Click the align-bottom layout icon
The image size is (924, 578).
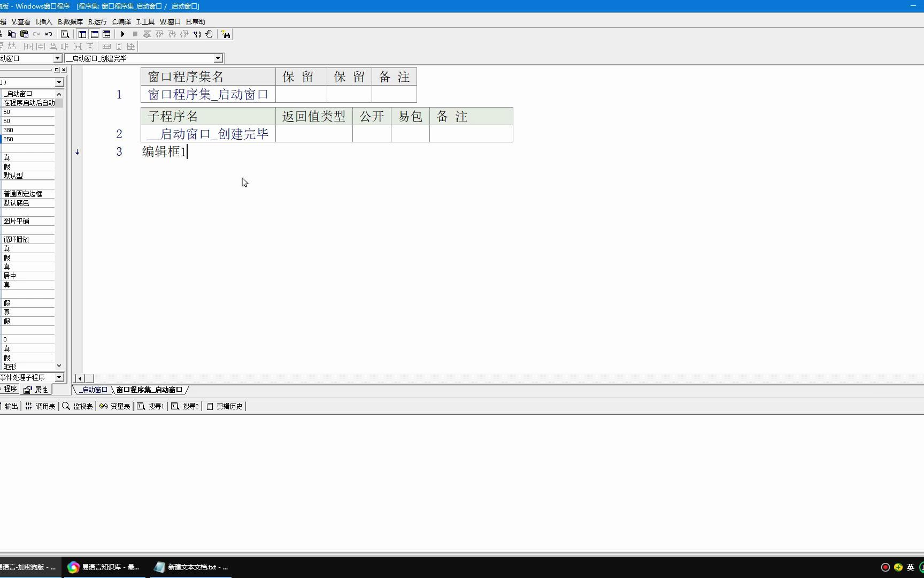pyautogui.click(x=12, y=47)
